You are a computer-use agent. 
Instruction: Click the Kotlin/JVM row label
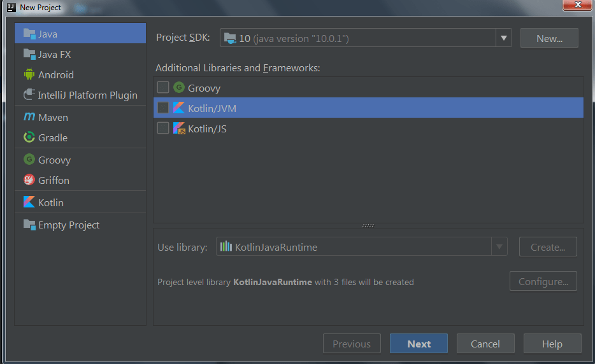[x=212, y=108]
